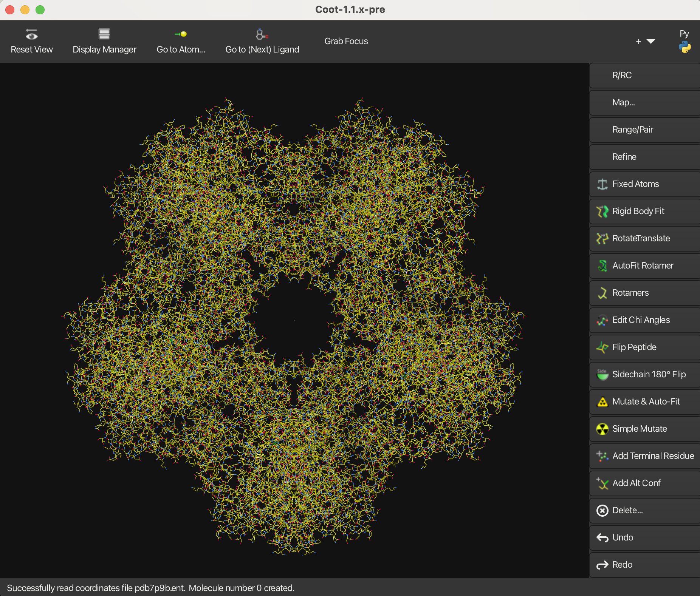This screenshot has width=700, height=596.
Task: Open the Go to Atom dialog
Action: pos(181,42)
